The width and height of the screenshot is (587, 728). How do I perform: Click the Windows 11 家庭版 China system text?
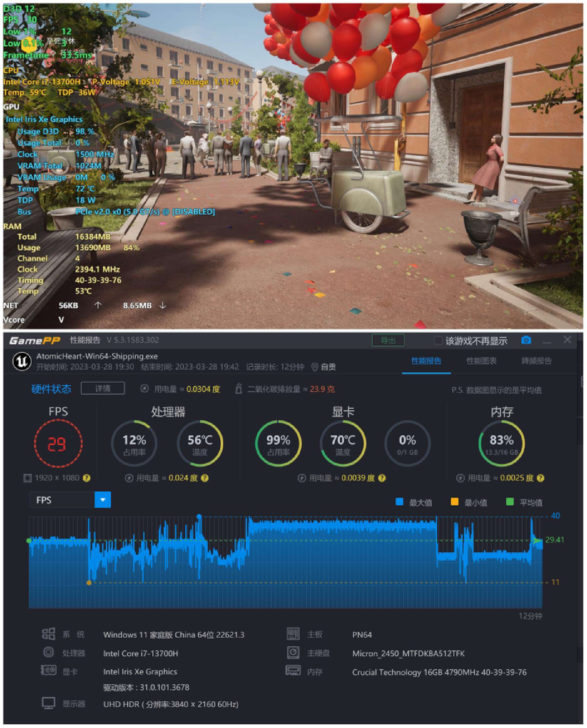tap(174, 635)
